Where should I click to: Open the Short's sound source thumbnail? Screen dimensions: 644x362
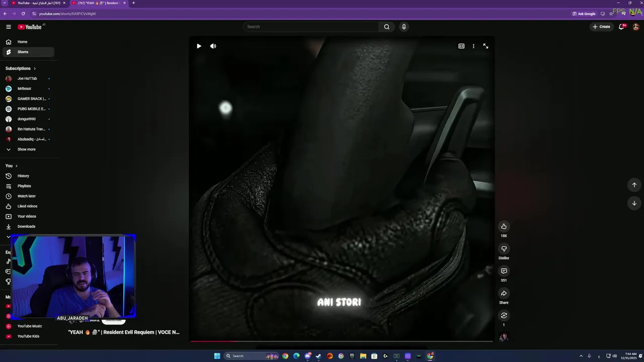pyautogui.click(x=504, y=337)
